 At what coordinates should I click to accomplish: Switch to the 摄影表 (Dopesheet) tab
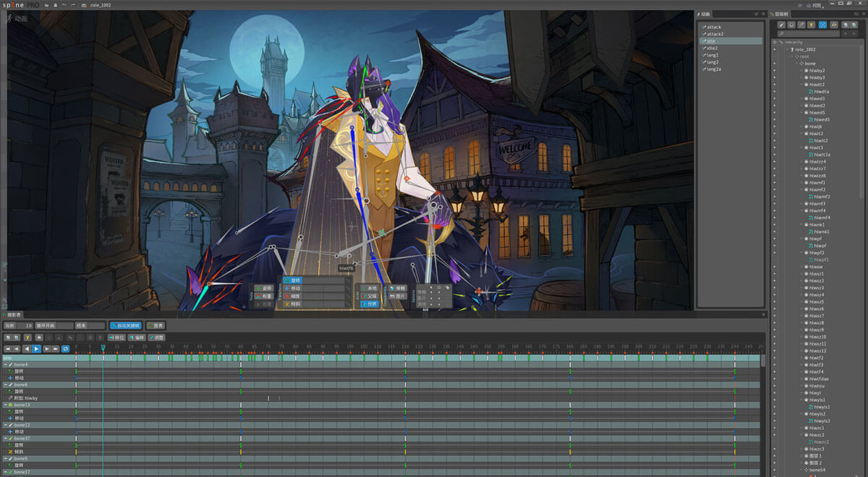[14, 315]
